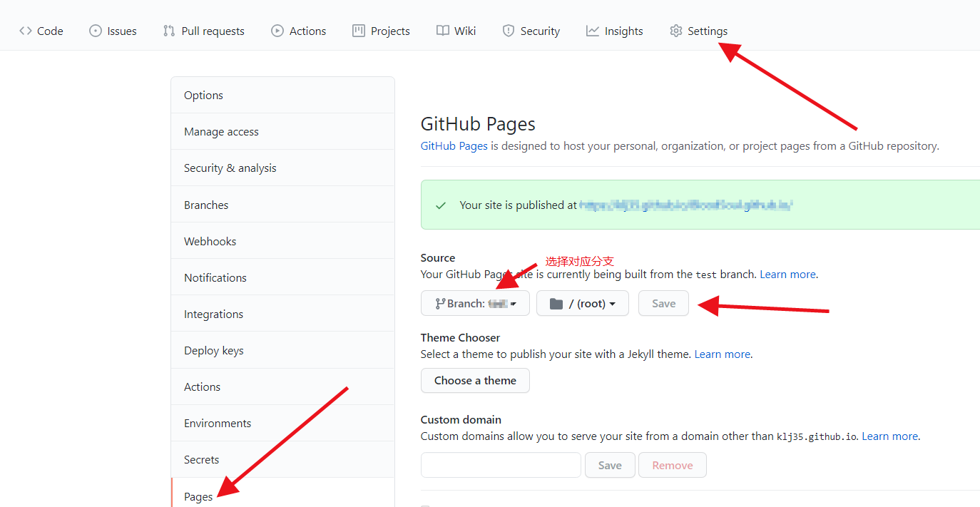
Task: Open the Wiki tab
Action: (456, 31)
